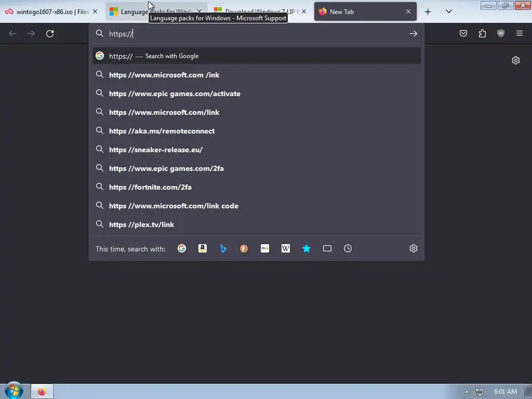Open a new tab with plus button
532x399 pixels.
[x=428, y=12]
